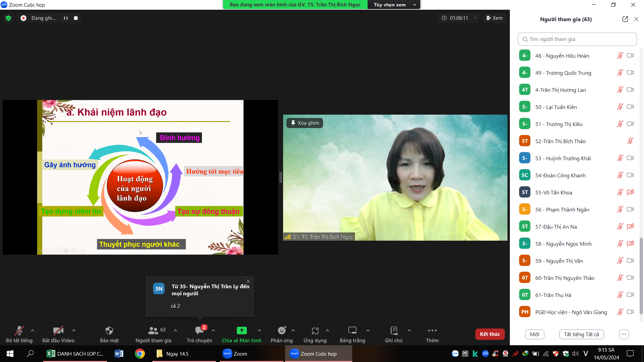Open the Reactions smiley icon
Viewport: 644px width, 362px height.
[x=282, y=330]
